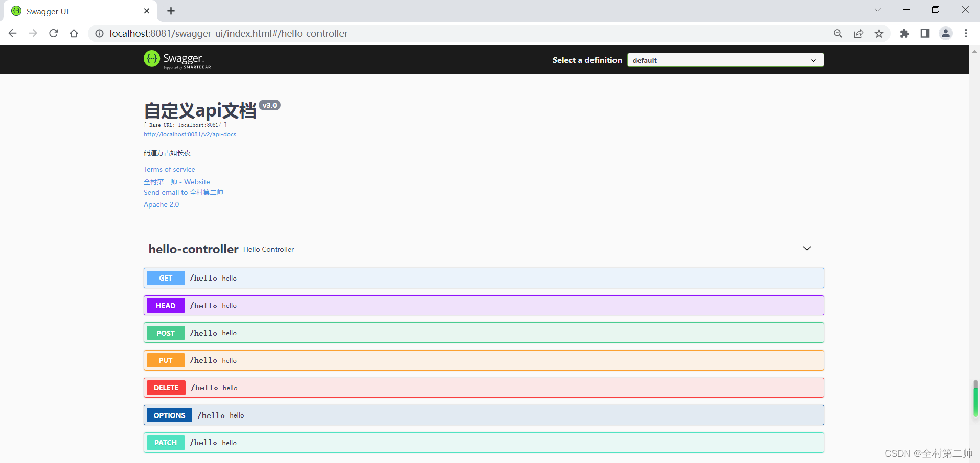Open the browser extensions puzzle icon
This screenshot has height=463, width=980.
(x=904, y=33)
